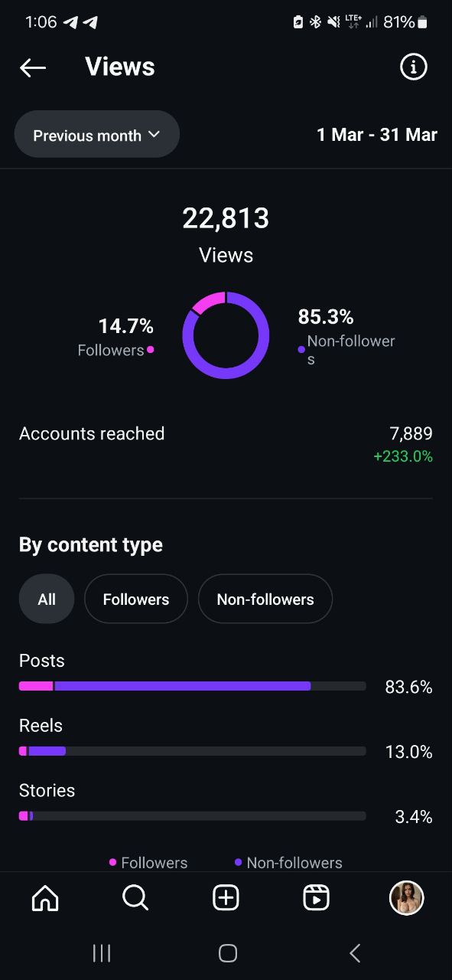This screenshot has height=980, width=452.
Task: Go to the Home feed icon
Action: [x=45, y=898]
